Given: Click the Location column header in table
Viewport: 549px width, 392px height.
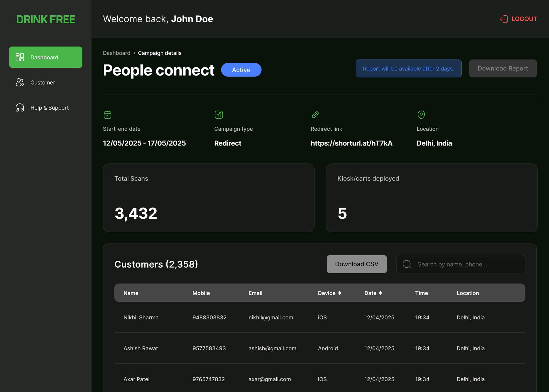Looking at the screenshot, I should (468, 293).
